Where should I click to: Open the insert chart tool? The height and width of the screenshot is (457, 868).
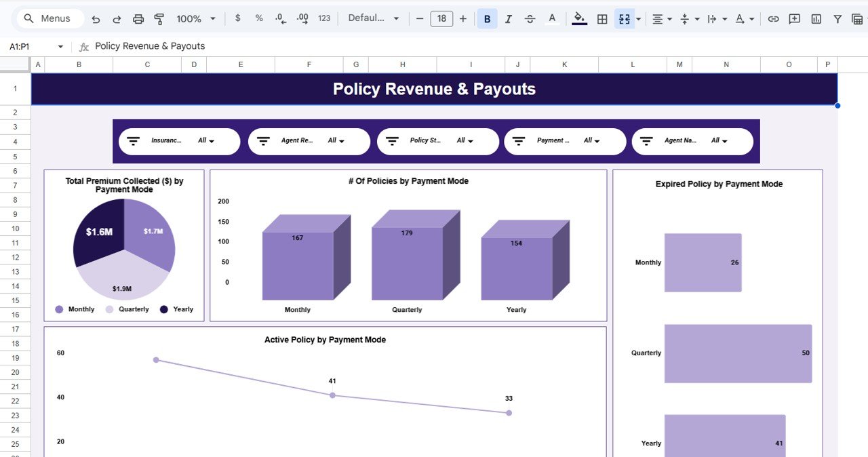pos(816,18)
